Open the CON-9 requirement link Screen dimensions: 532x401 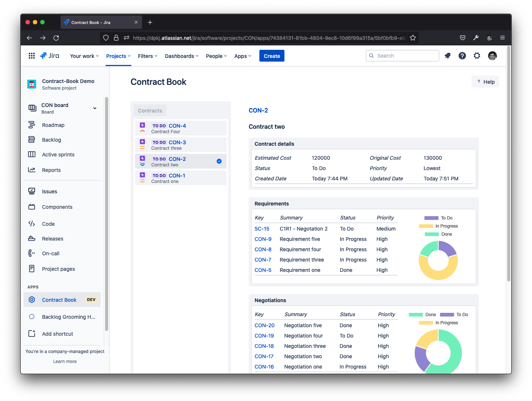(x=263, y=239)
